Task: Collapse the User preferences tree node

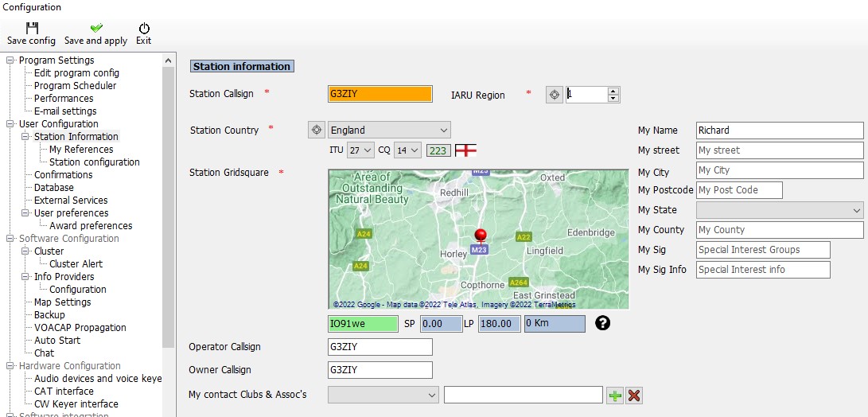Action: coord(25,212)
